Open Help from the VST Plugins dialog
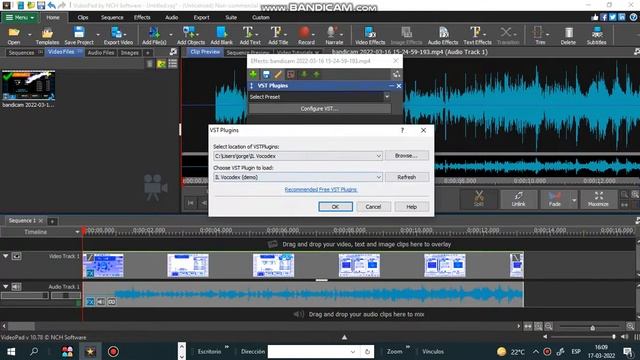Viewport: 640px width, 360px height. (x=411, y=207)
